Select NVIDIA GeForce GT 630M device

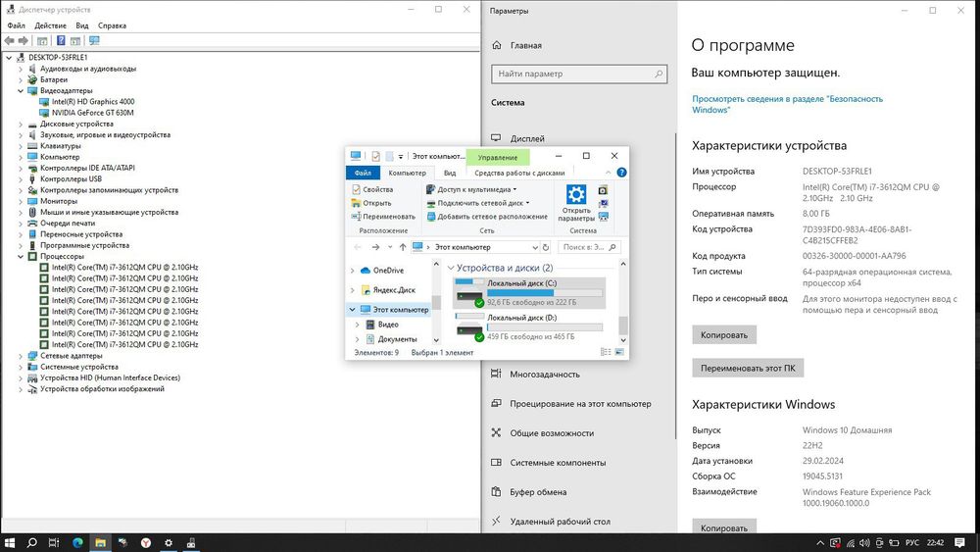click(x=92, y=113)
